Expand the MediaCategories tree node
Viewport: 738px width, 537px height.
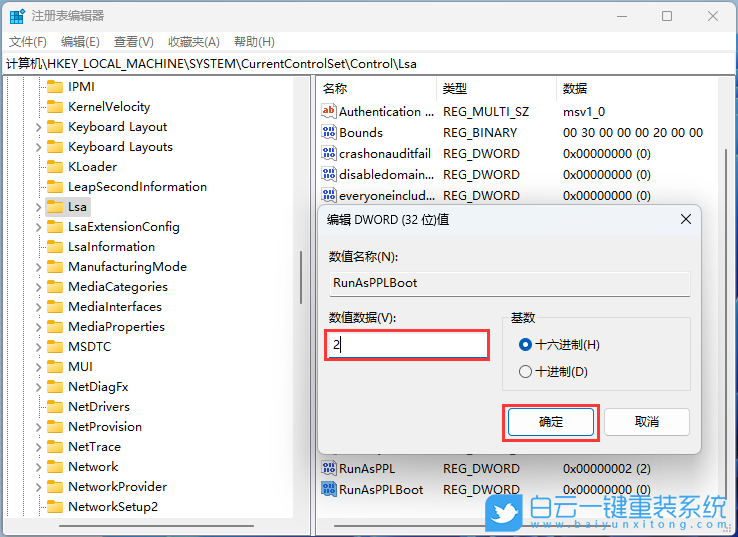point(39,287)
